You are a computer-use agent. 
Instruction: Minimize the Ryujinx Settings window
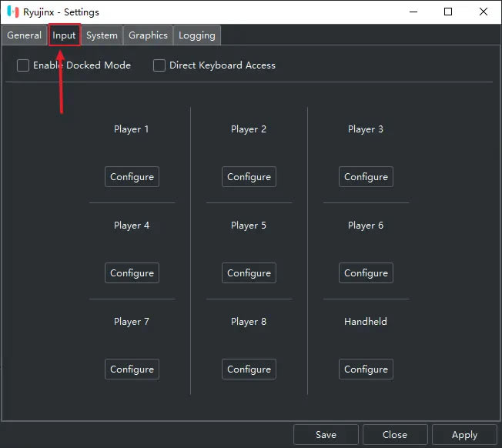[x=413, y=12]
